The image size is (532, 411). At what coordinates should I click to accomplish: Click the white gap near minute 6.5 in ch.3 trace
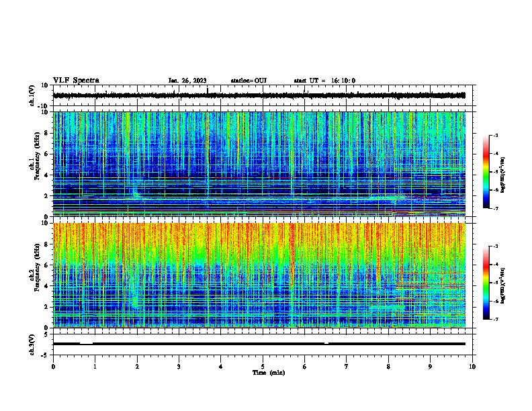(x=326, y=343)
